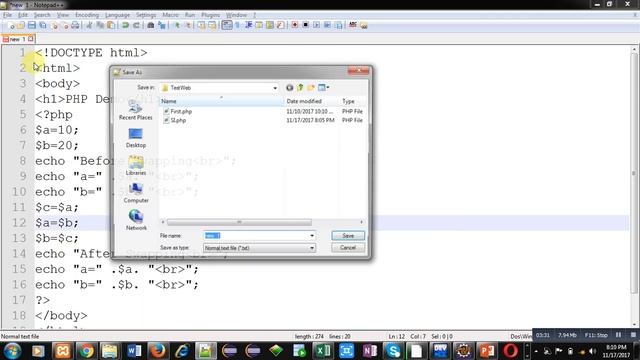Open Libraries in Save As sidebar

pyautogui.click(x=136, y=166)
